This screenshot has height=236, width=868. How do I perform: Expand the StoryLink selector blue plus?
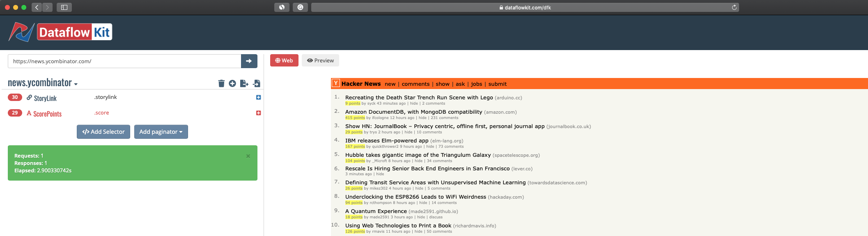pos(258,97)
